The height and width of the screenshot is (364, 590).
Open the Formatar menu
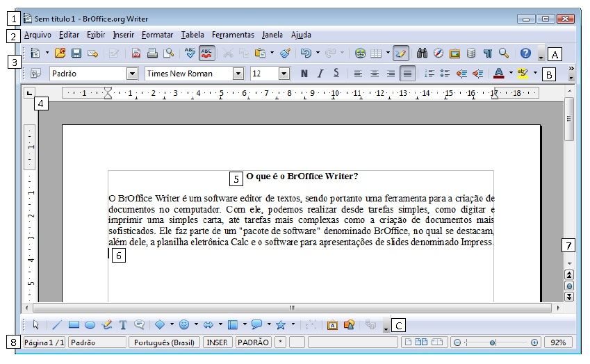157,35
